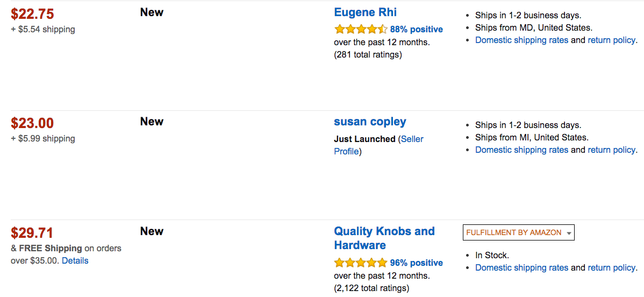Click Eugene Rhi's star rating icons
Screen dimensions: 644x297
pos(360,29)
